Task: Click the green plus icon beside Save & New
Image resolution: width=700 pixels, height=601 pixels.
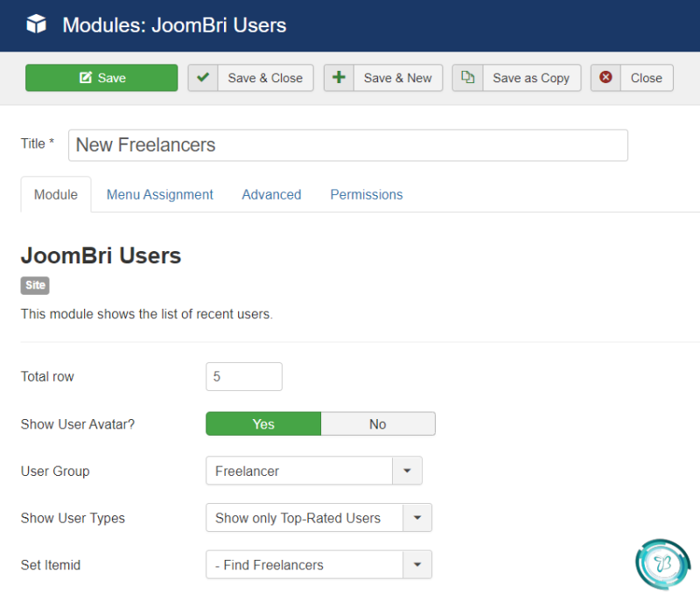Action: tap(339, 77)
